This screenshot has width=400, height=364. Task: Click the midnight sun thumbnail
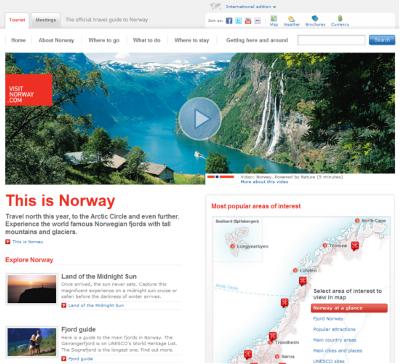pyautogui.click(x=32, y=289)
